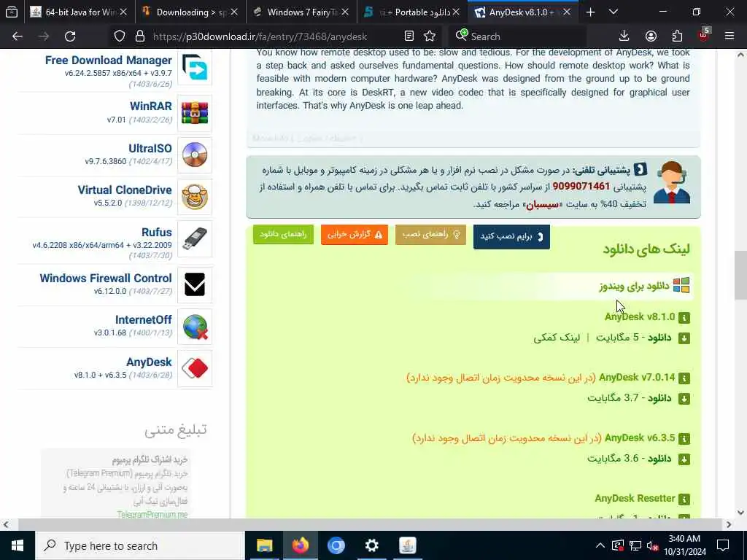Open Java app from taskbar

[x=407, y=545]
